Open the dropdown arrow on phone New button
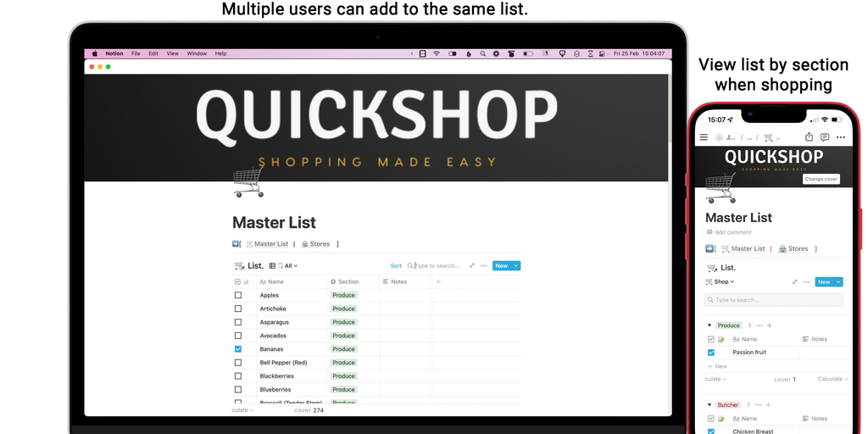This screenshot has height=434, width=868. click(838, 281)
